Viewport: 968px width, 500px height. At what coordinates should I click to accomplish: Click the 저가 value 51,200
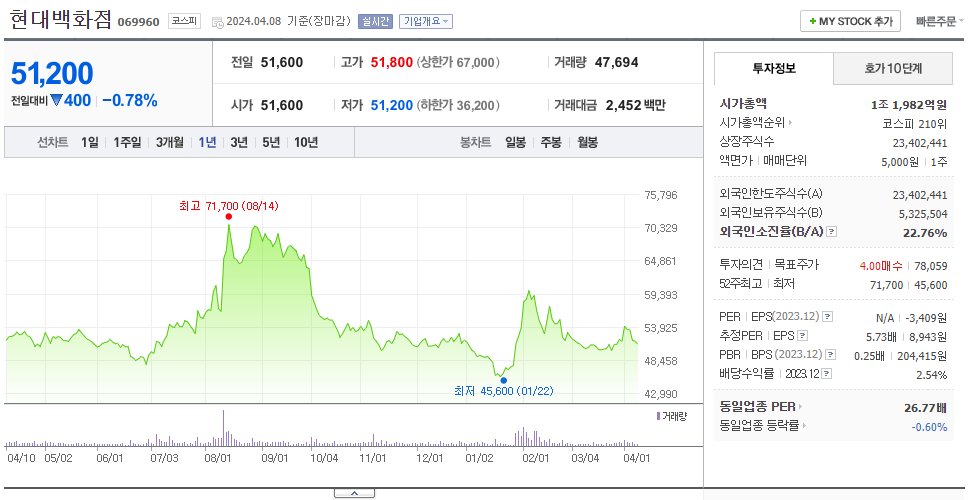392,106
